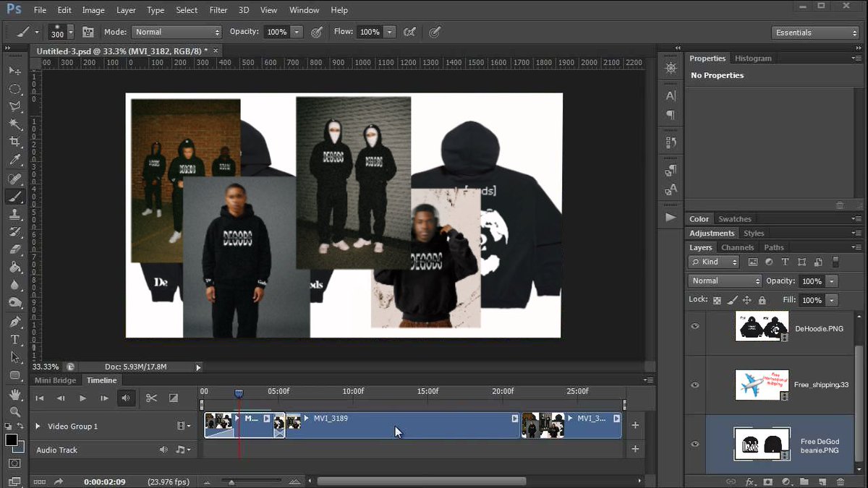
Task: Select the Pen tool
Action: click(14, 322)
